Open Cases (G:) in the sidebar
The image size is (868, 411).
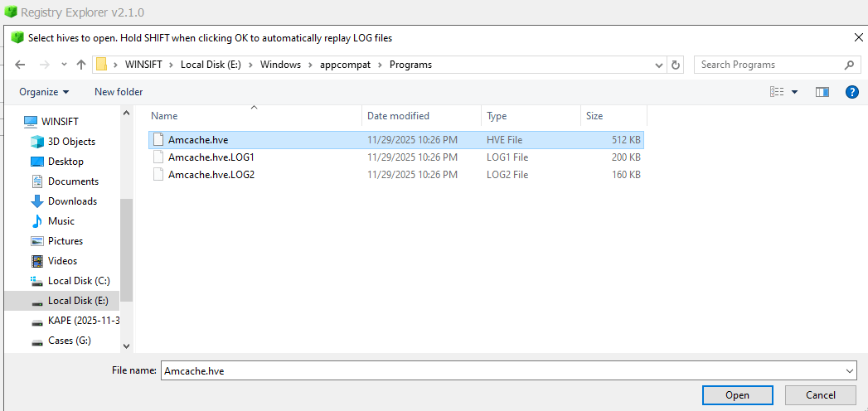pos(69,341)
